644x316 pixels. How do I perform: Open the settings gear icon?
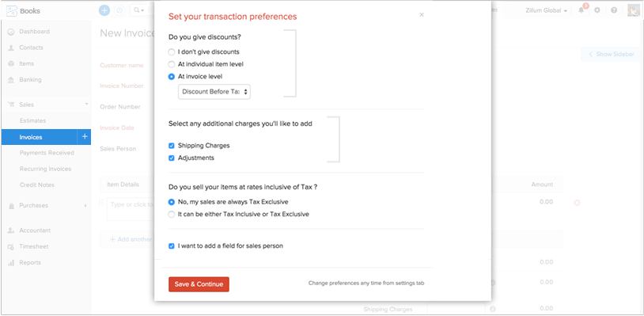pos(597,10)
